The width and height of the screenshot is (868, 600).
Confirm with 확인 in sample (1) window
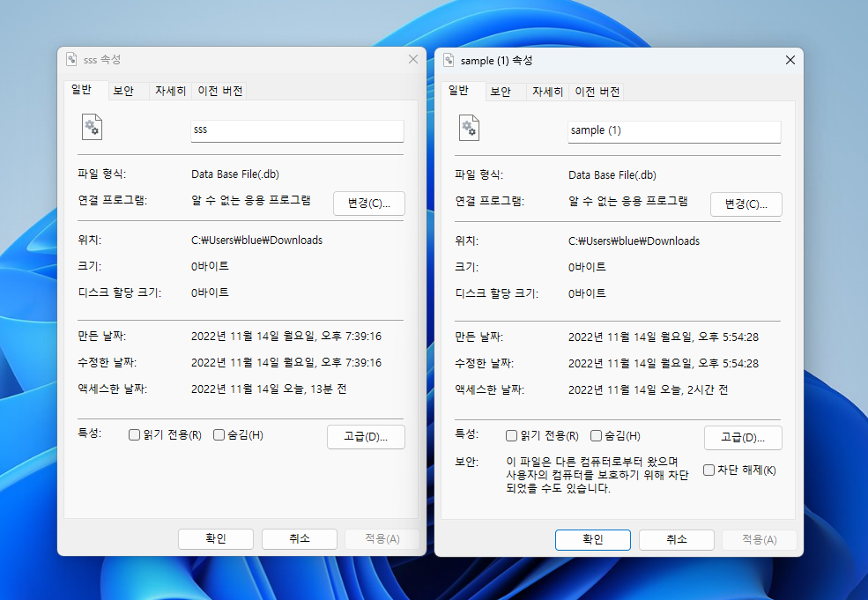click(x=593, y=540)
